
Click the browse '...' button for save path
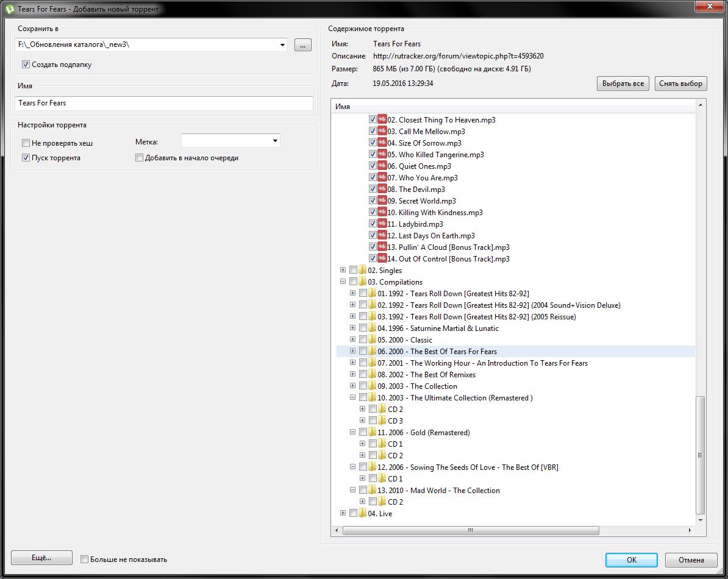(302, 45)
